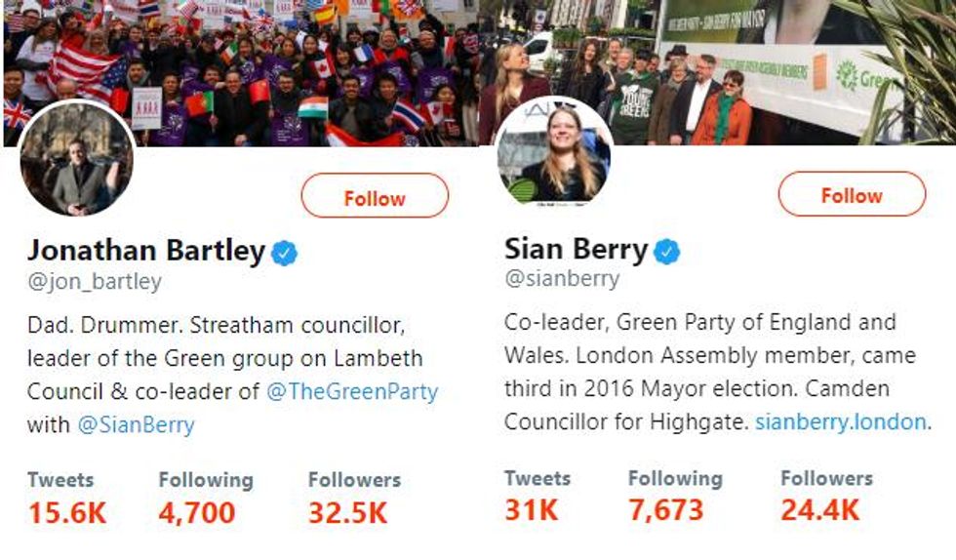Follow Sian Berry
Viewport: 956px width, 560px height.
tap(852, 194)
